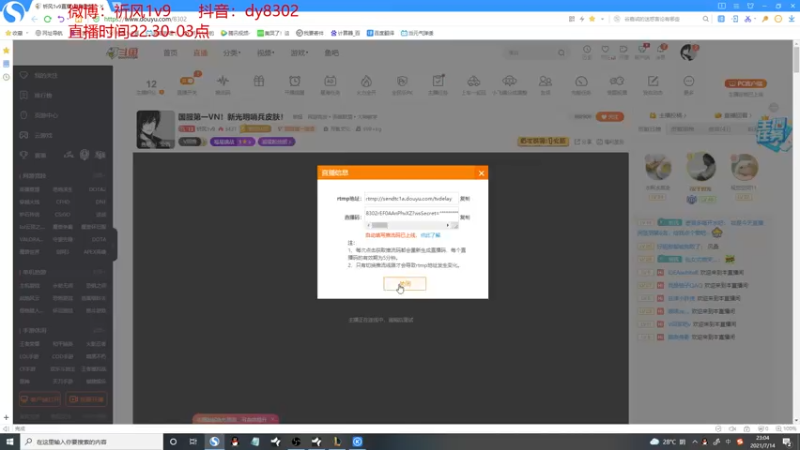The height and width of the screenshot is (450, 800).
Task: Close the stream info dialog with X
Action: [x=481, y=173]
